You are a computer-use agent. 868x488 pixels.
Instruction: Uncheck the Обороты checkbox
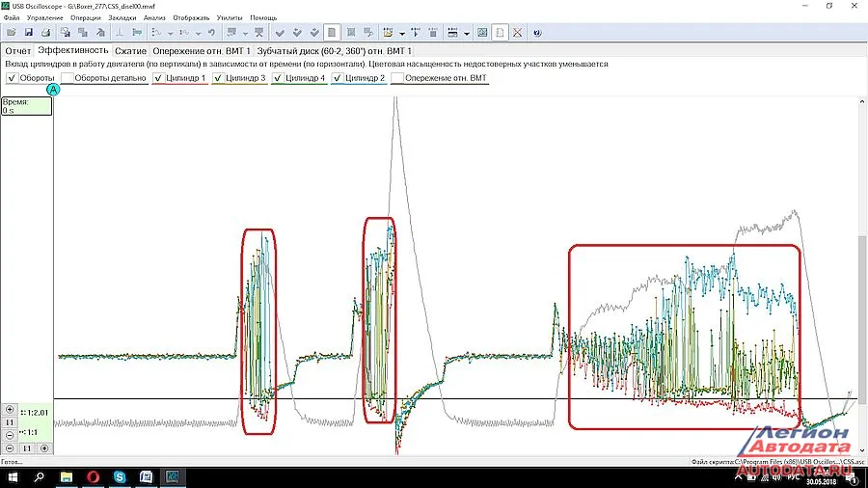[12, 78]
